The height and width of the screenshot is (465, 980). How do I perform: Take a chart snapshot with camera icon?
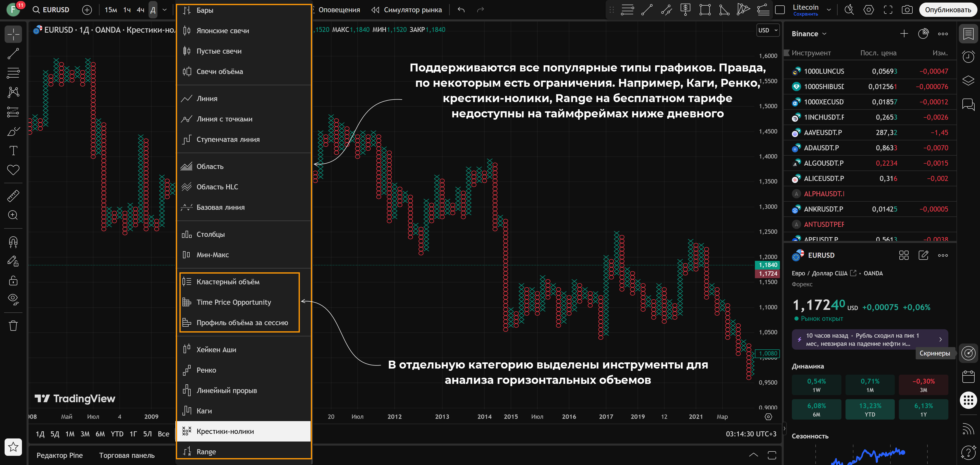click(x=907, y=10)
